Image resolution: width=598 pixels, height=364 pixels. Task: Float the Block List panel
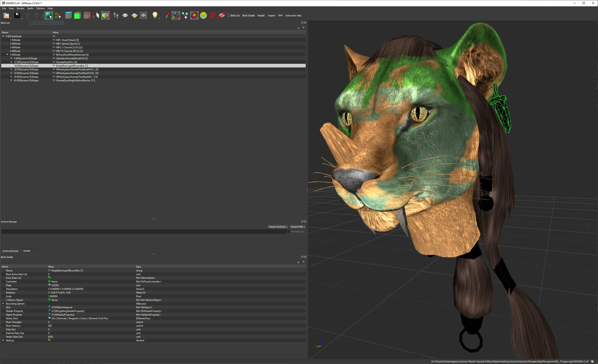[x=302, y=23]
